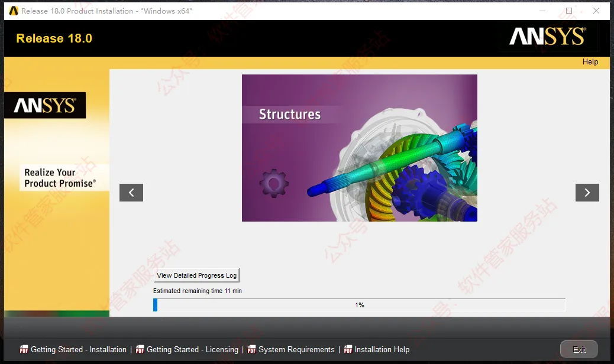Click PDF icon beside Getting Started - Licensing

pyautogui.click(x=140, y=349)
